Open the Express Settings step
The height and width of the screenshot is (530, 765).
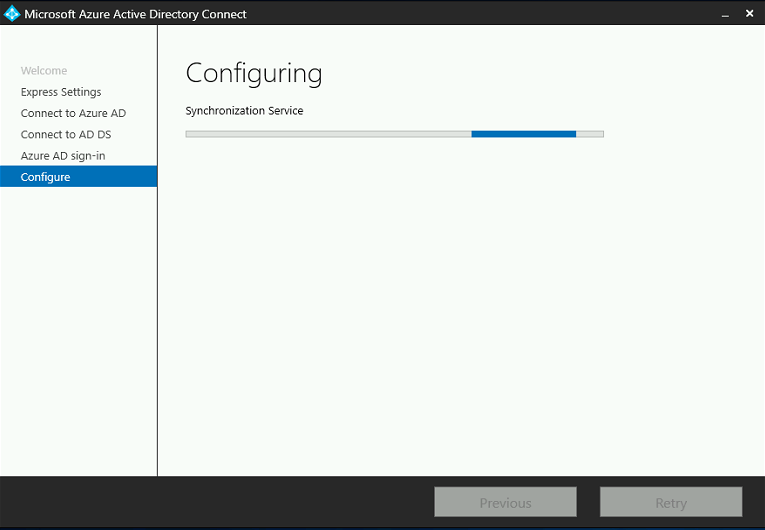tap(61, 92)
